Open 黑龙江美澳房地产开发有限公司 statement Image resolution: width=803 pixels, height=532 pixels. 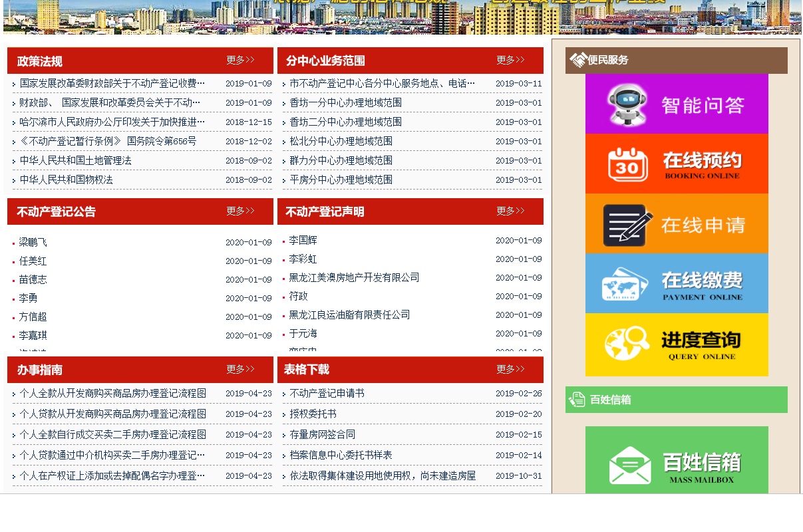[x=355, y=278]
